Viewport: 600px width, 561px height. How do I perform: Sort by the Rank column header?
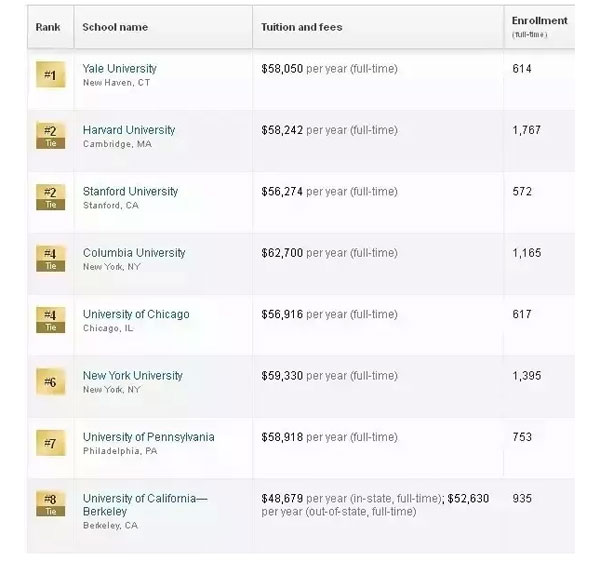coord(48,27)
